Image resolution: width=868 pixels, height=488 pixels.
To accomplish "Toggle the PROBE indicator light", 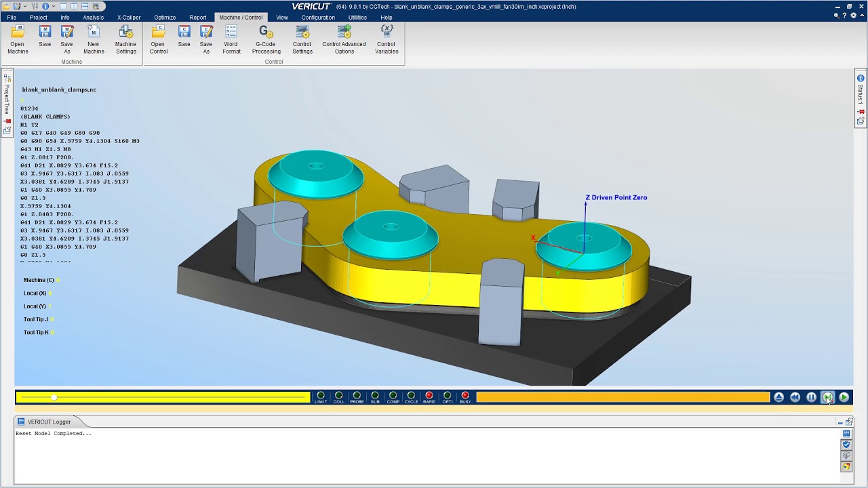I will [357, 396].
